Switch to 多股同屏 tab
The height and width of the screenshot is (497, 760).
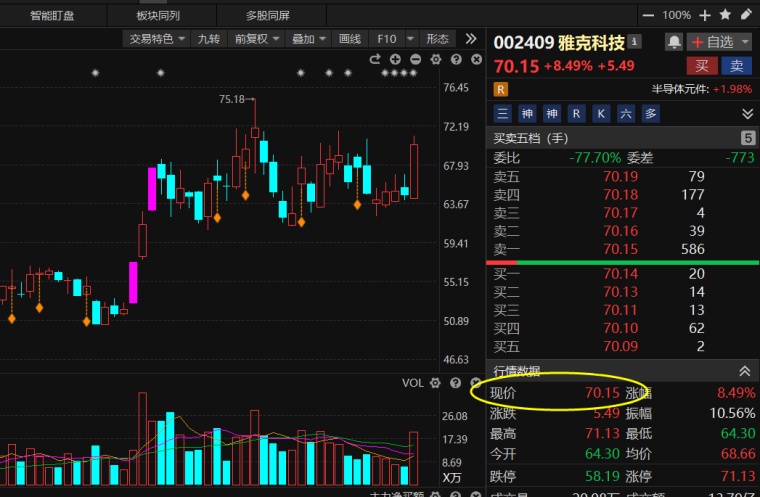[268, 16]
